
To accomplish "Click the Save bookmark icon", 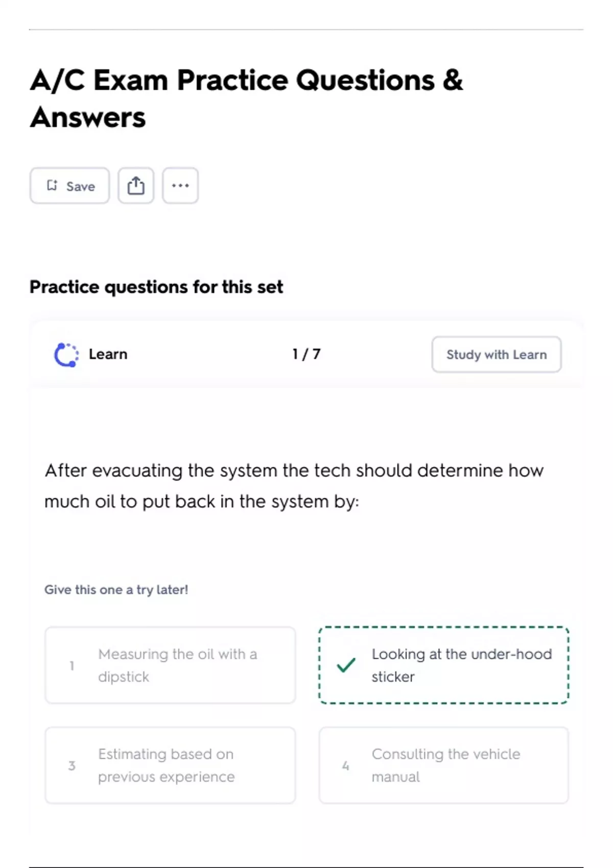I will click(x=52, y=185).
